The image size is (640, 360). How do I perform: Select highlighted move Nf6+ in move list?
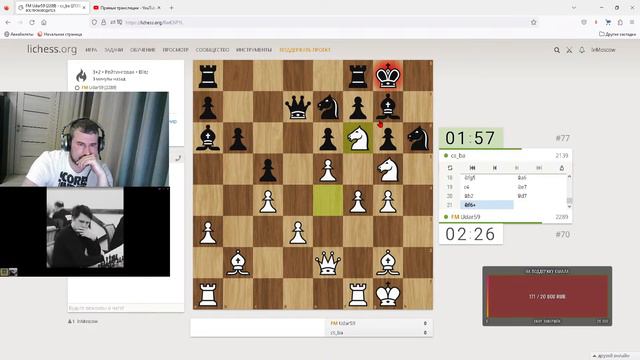(487, 205)
